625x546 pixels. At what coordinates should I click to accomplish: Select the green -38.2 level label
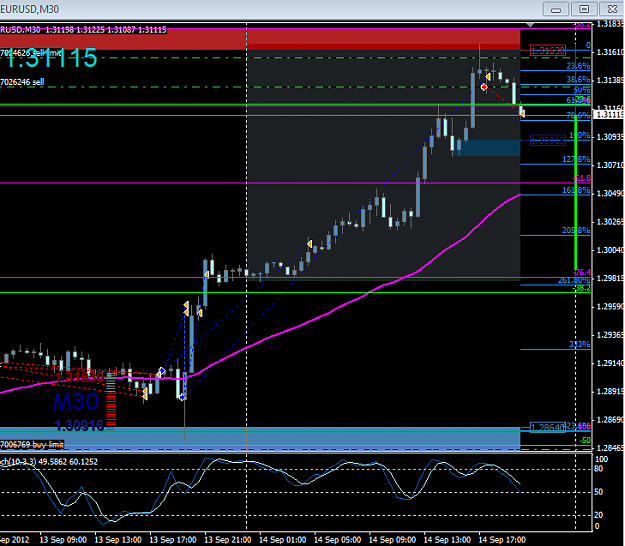(x=582, y=288)
